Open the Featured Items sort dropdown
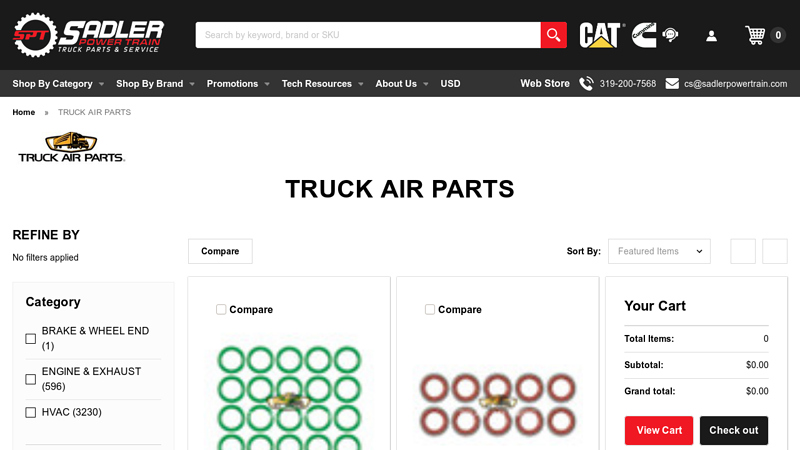This screenshot has height=450, width=800. (x=659, y=251)
